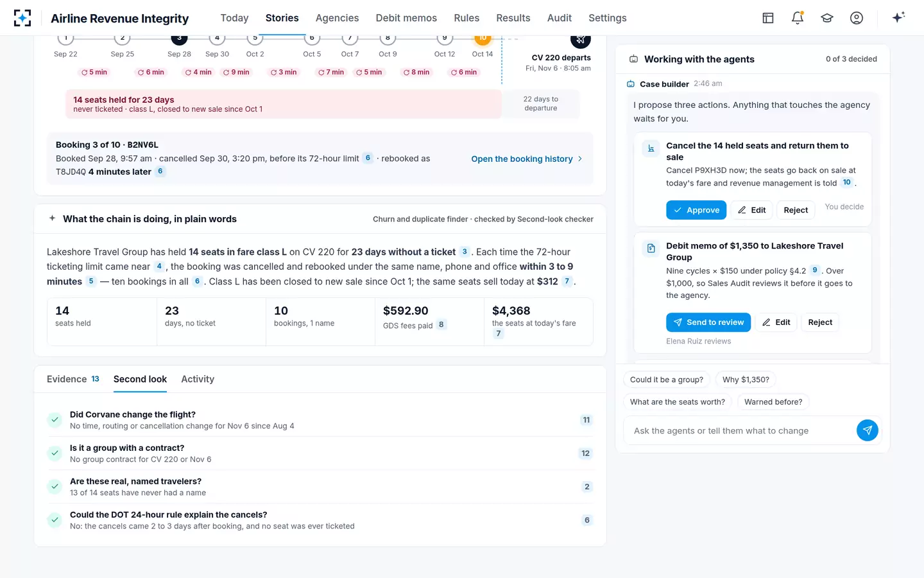Click the send message paper-plane button
This screenshot has height=578, width=924.
(868, 430)
